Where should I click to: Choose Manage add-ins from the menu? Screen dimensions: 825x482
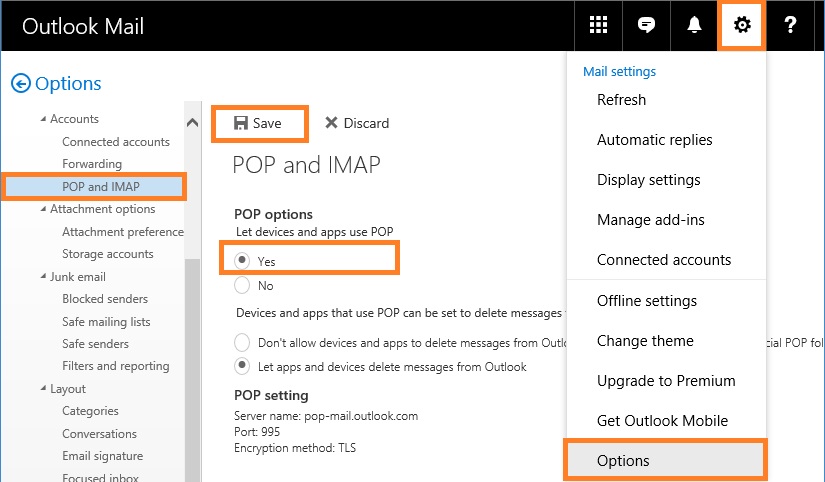point(651,220)
